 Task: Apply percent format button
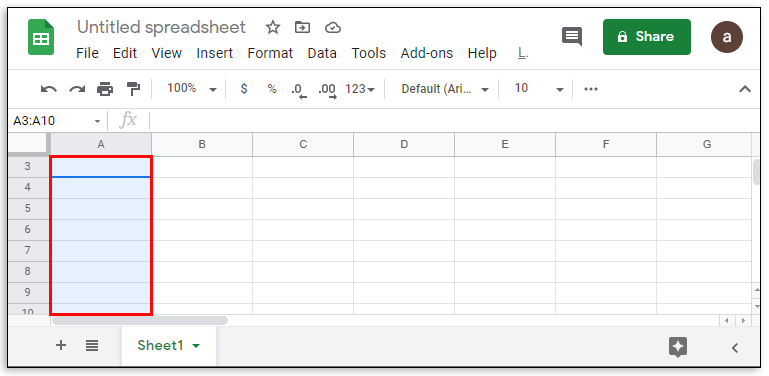tap(272, 89)
